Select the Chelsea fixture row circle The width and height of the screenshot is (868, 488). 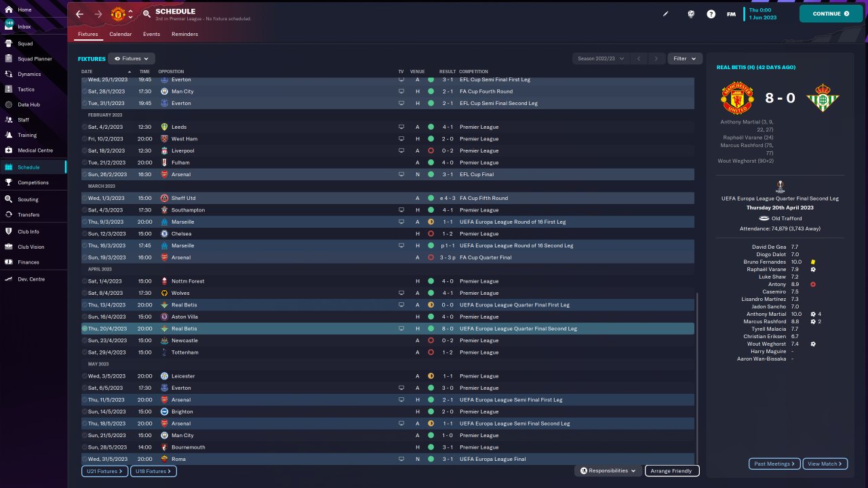click(85, 234)
